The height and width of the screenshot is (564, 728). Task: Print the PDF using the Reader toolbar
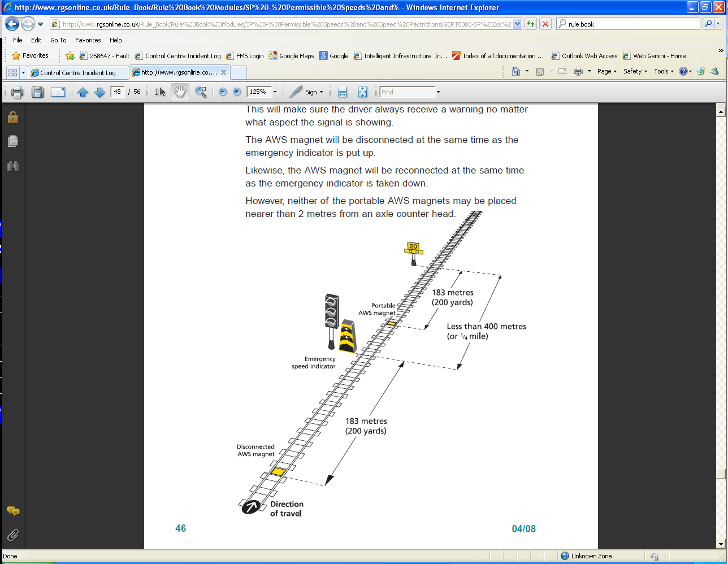click(18, 92)
